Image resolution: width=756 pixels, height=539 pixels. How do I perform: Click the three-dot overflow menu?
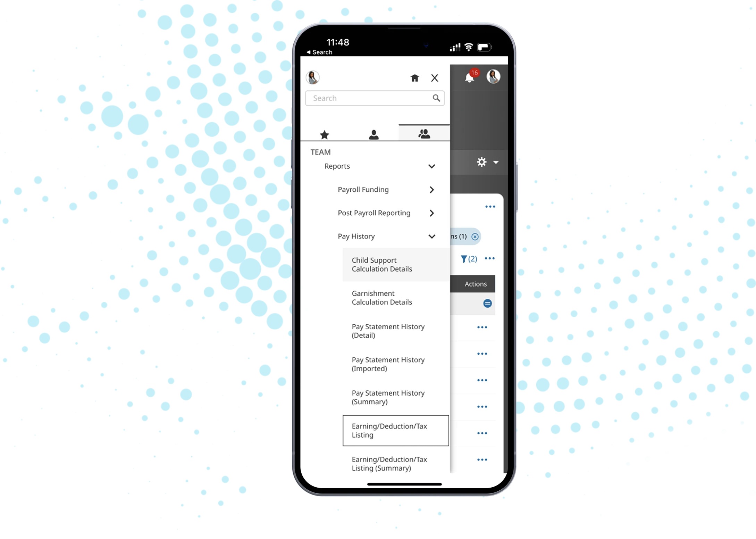(490, 207)
